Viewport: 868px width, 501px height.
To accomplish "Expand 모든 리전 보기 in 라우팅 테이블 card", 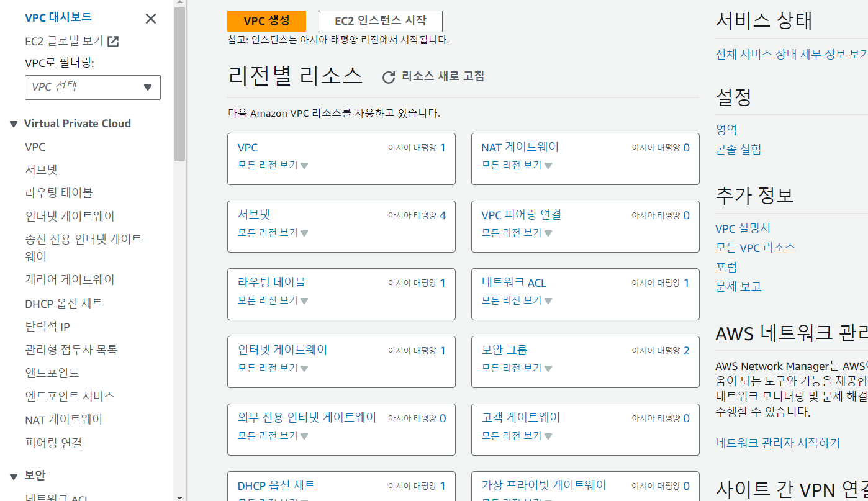I will pyautogui.click(x=273, y=300).
